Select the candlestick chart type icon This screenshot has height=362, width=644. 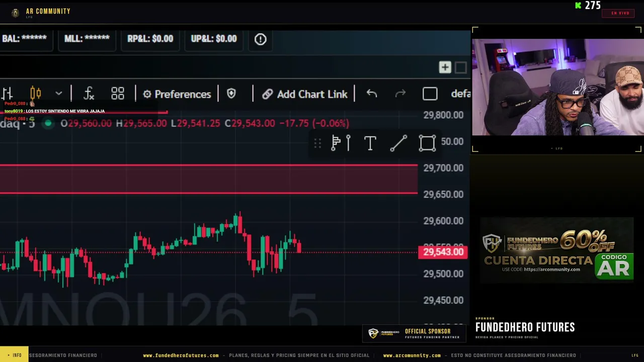coord(35,94)
